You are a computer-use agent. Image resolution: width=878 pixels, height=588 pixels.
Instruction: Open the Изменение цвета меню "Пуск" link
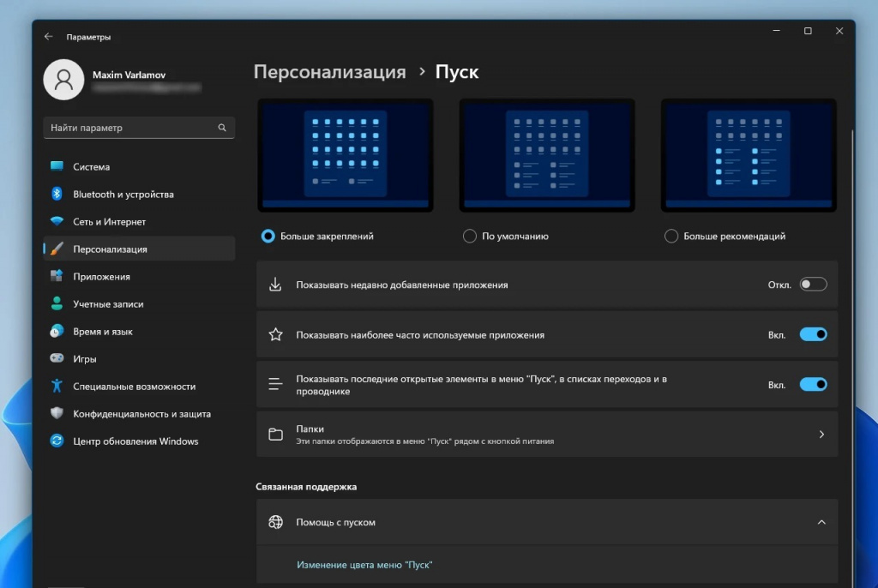[364, 565]
